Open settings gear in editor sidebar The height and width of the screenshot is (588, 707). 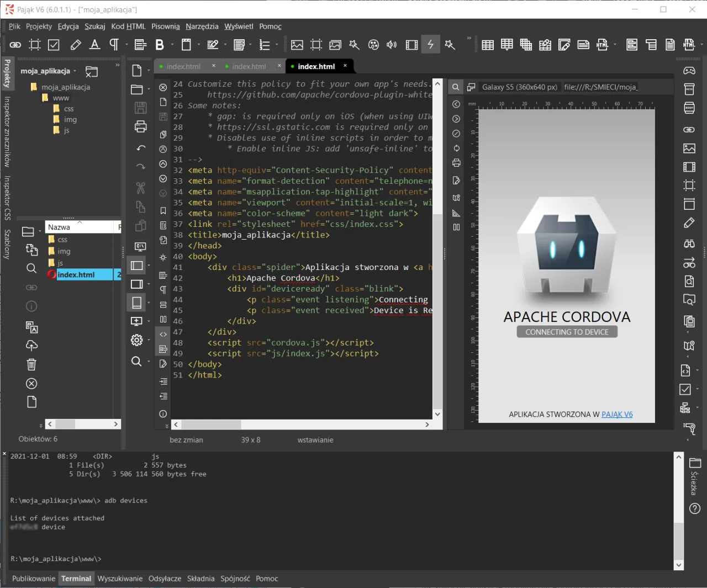click(136, 340)
